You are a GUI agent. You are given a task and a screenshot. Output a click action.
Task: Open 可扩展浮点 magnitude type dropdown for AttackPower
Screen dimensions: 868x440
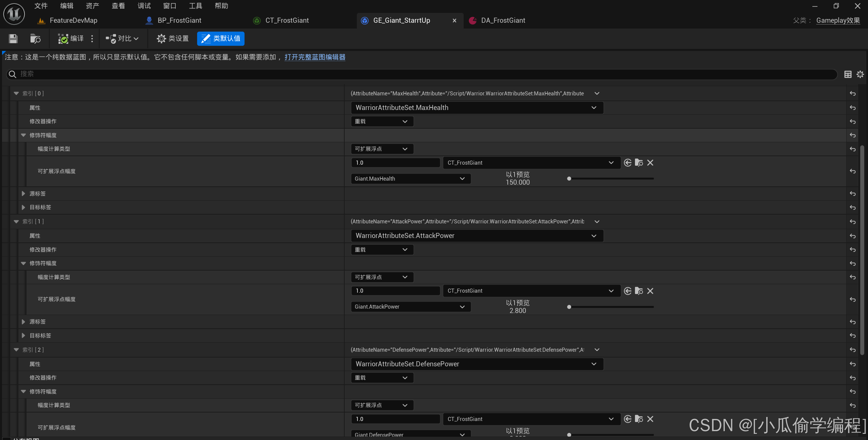tap(382, 277)
